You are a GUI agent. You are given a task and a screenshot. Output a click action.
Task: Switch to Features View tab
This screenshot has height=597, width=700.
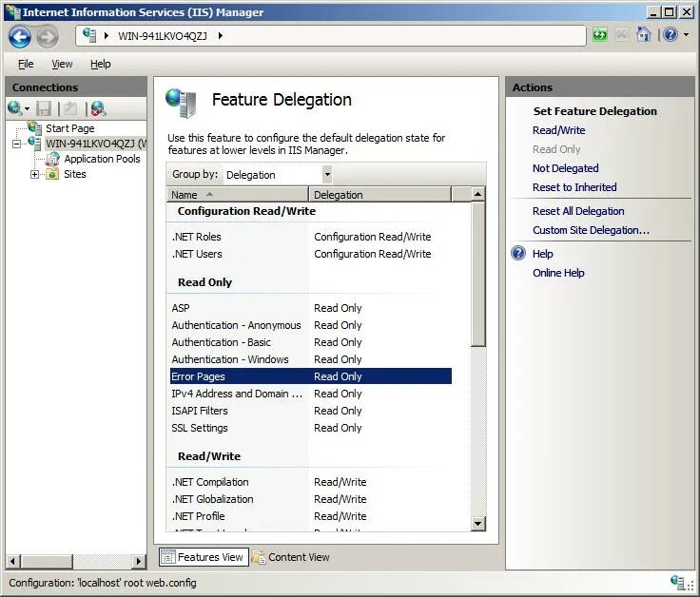tap(204, 557)
